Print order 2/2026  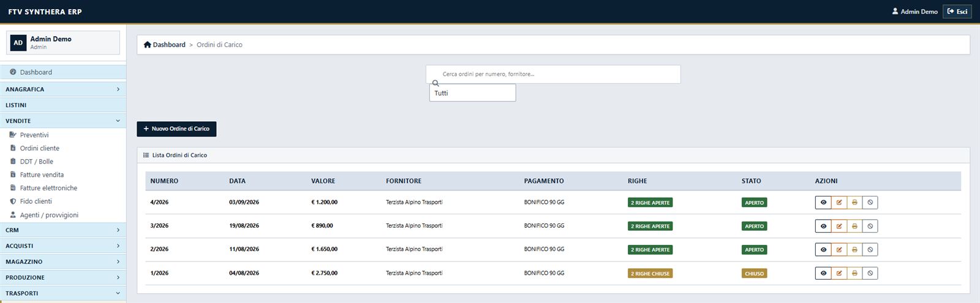tap(854, 250)
